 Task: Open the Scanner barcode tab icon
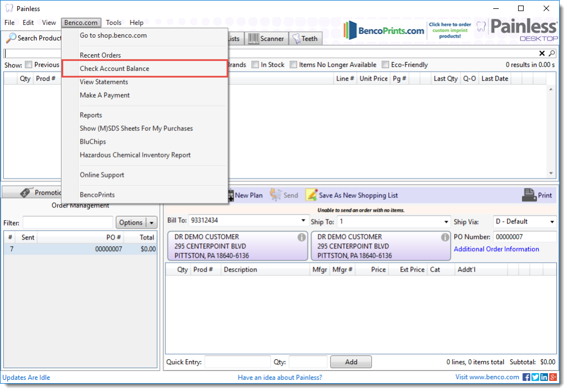point(253,38)
